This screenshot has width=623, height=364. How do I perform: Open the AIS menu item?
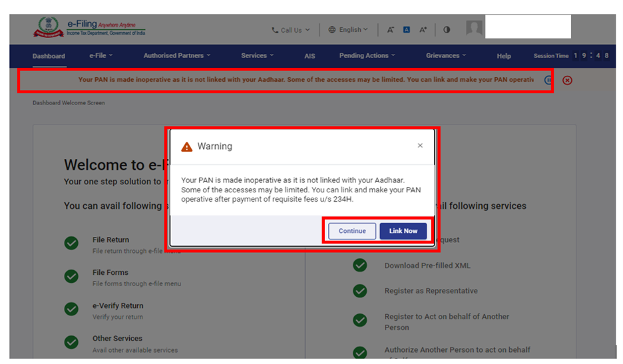310,56
